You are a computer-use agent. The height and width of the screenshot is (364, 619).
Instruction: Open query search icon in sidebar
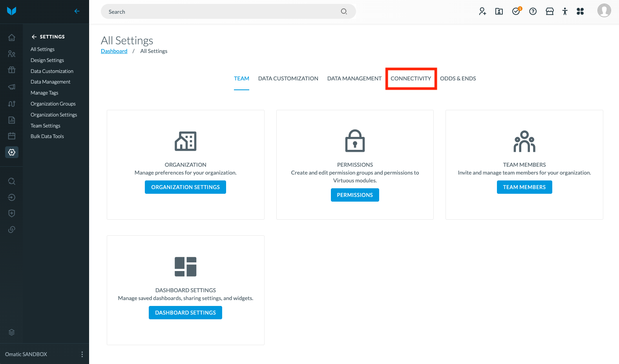[x=12, y=181]
